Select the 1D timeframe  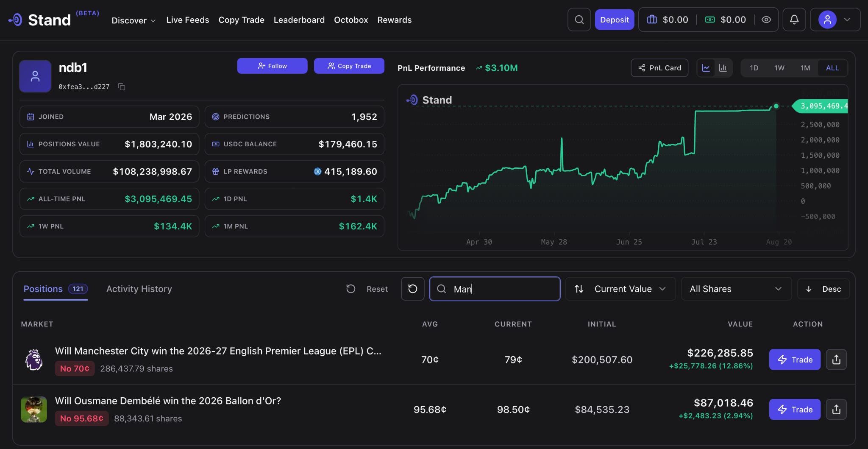(754, 68)
